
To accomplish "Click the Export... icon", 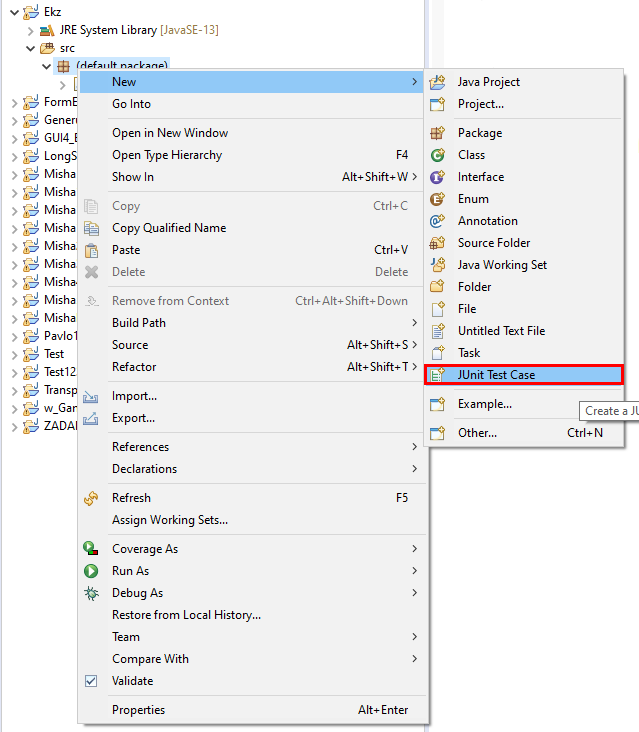I will point(91,418).
